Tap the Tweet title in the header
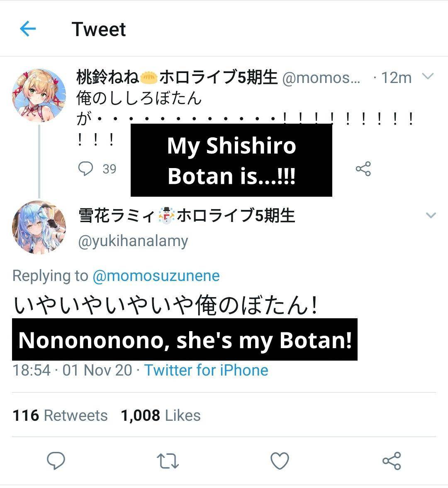The height and width of the screenshot is (488, 448). click(x=99, y=29)
